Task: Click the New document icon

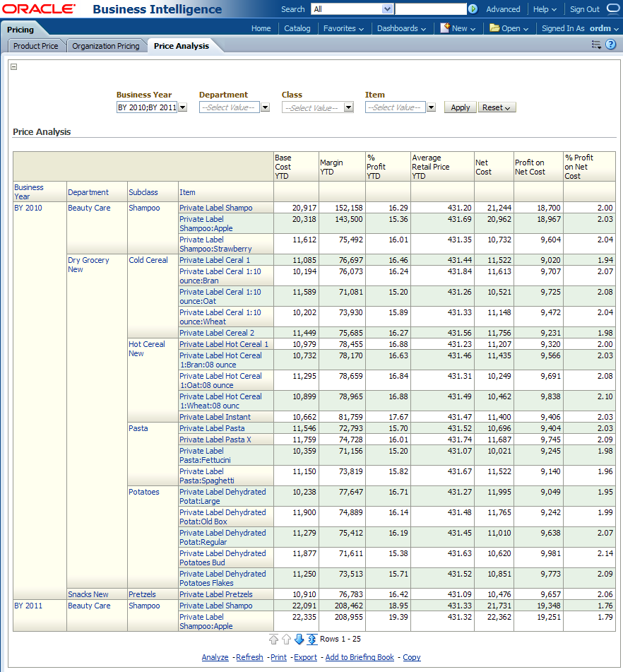Action: coord(445,28)
